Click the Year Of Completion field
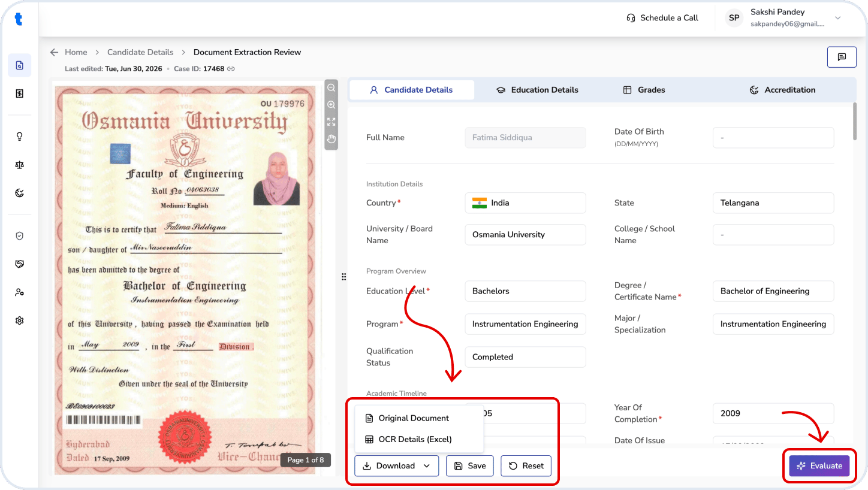Viewport: 868px width, 490px height. [773, 413]
